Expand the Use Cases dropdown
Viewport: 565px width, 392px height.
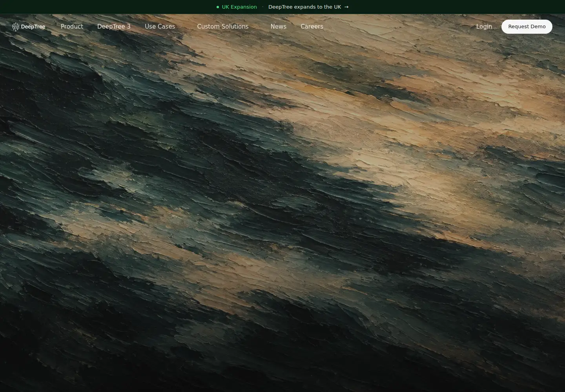point(163,27)
